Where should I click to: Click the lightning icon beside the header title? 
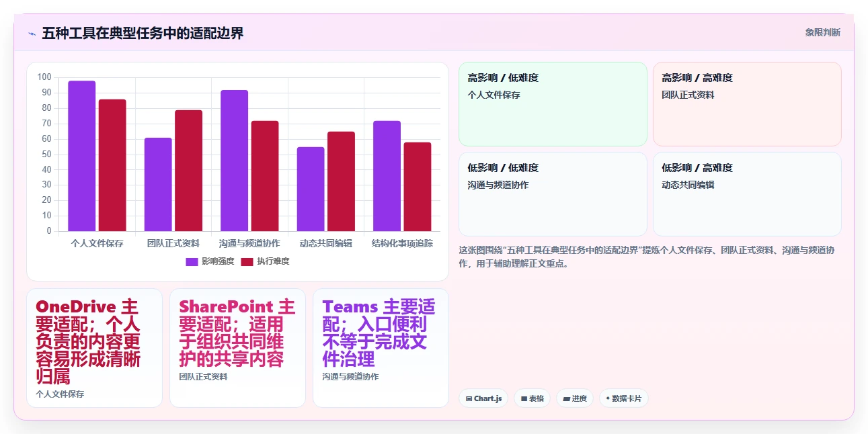click(32, 33)
